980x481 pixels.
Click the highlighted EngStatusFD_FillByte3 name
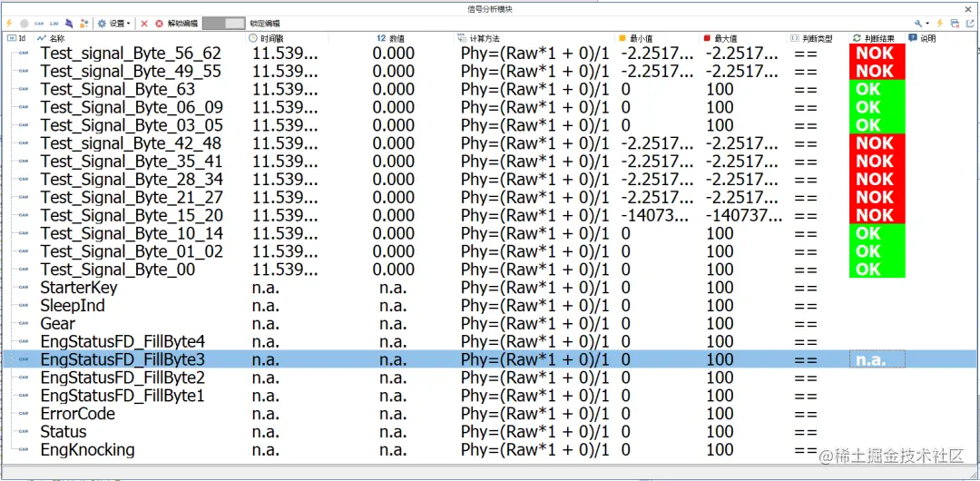click(x=122, y=359)
